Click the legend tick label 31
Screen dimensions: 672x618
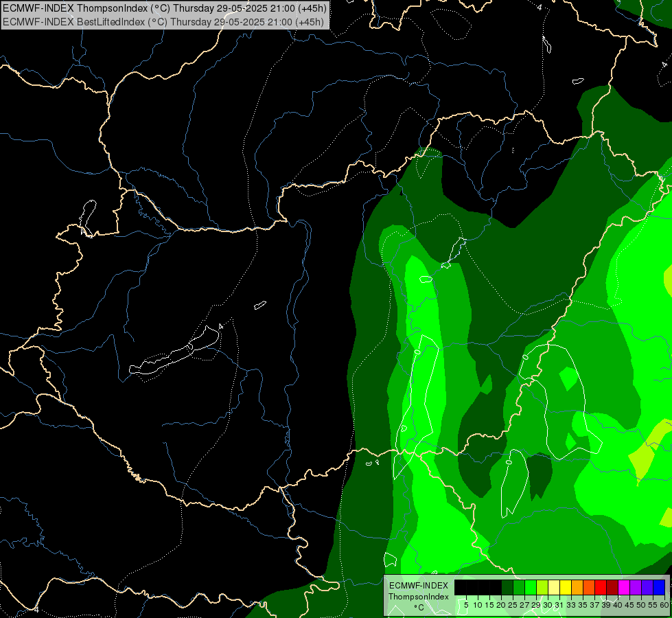(559, 605)
